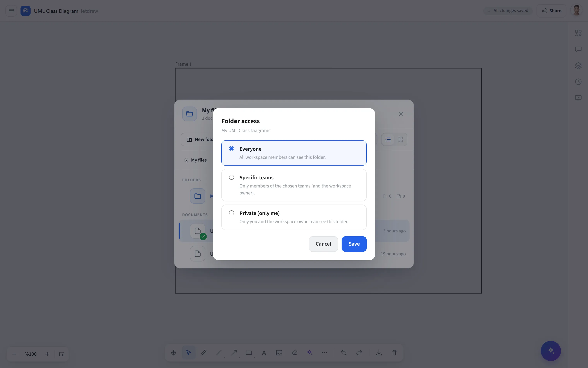Image resolution: width=588 pixels, height=368 pixels.
Task: Select the pencil draw tool
Action: (x=204, y=353)
